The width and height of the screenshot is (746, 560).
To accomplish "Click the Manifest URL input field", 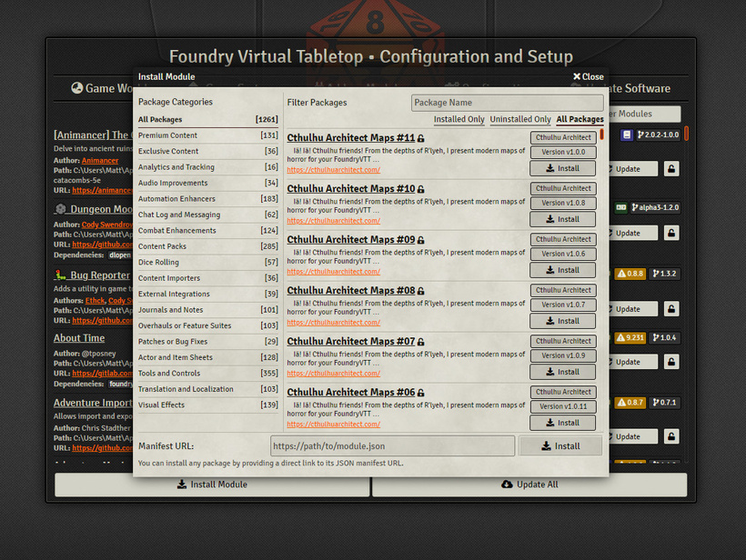I will click(393, 446).
